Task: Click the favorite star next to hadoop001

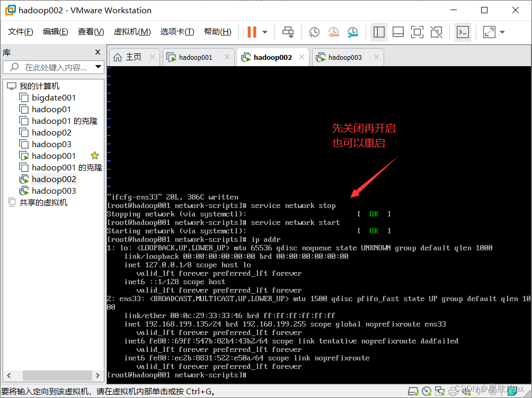Action: tap(95, 156)
